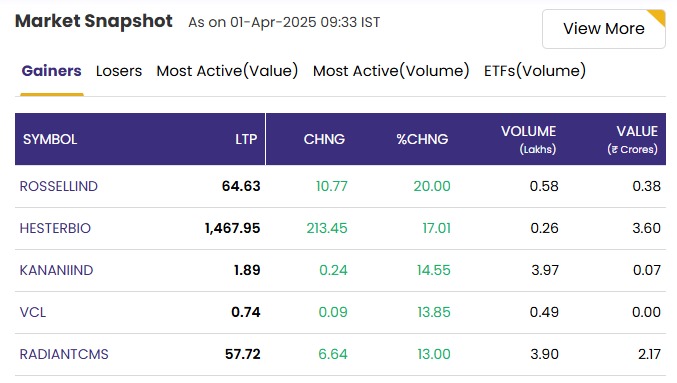Click the VOLUME (Lakhs) column header
677x383 pixels.
pos(528,139)
